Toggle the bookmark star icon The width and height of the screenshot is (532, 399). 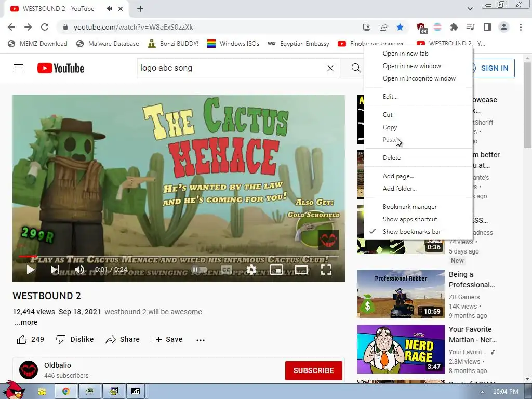pos(400,27)
